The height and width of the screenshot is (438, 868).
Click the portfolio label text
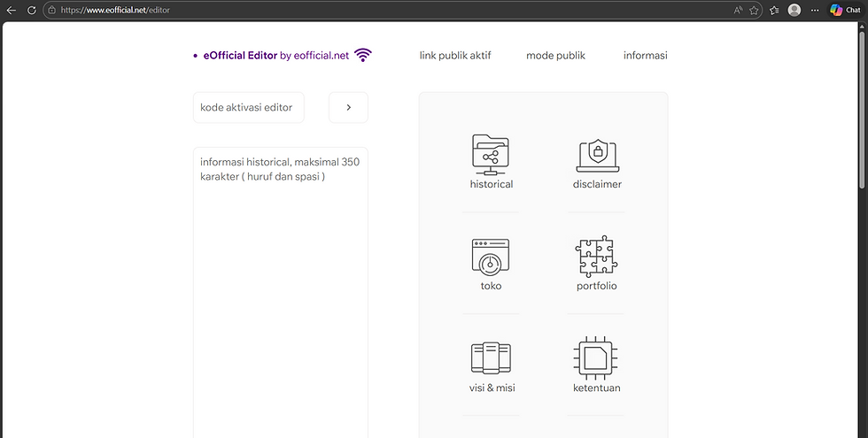click(596, 286)
